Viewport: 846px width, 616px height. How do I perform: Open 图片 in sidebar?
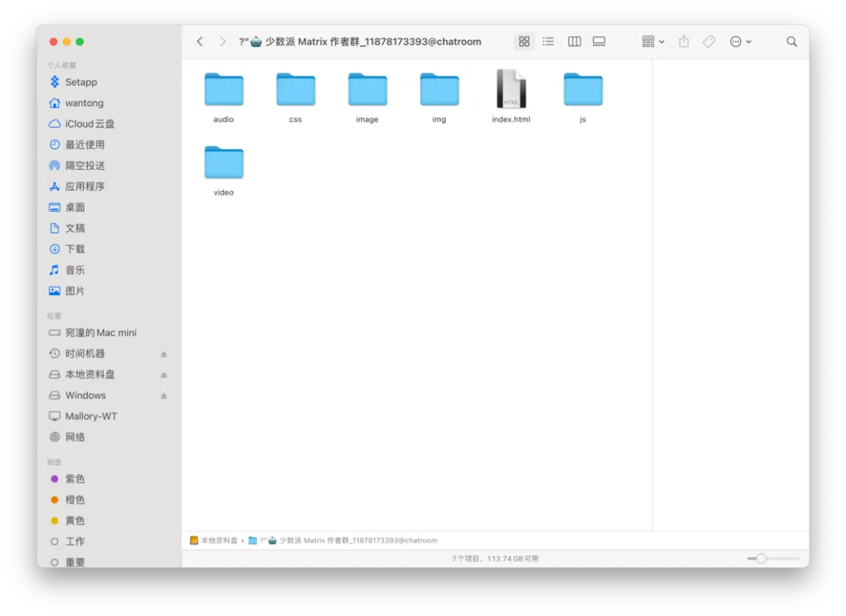(x=108, y=291)
